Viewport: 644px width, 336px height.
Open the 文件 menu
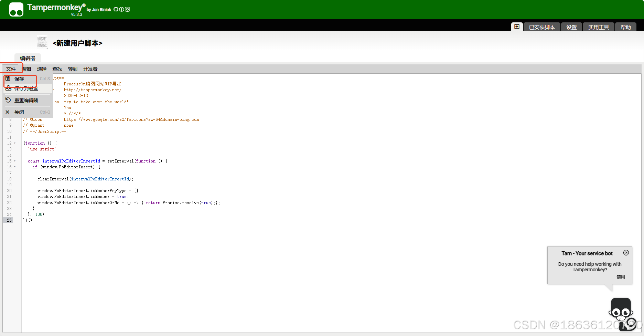tap(11, 69)
